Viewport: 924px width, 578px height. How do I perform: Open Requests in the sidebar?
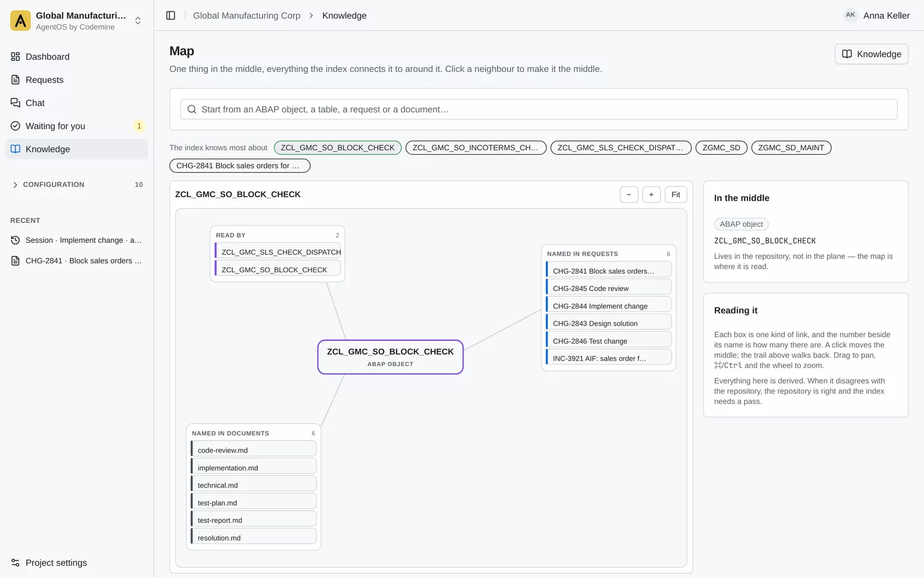click(76, 80)
